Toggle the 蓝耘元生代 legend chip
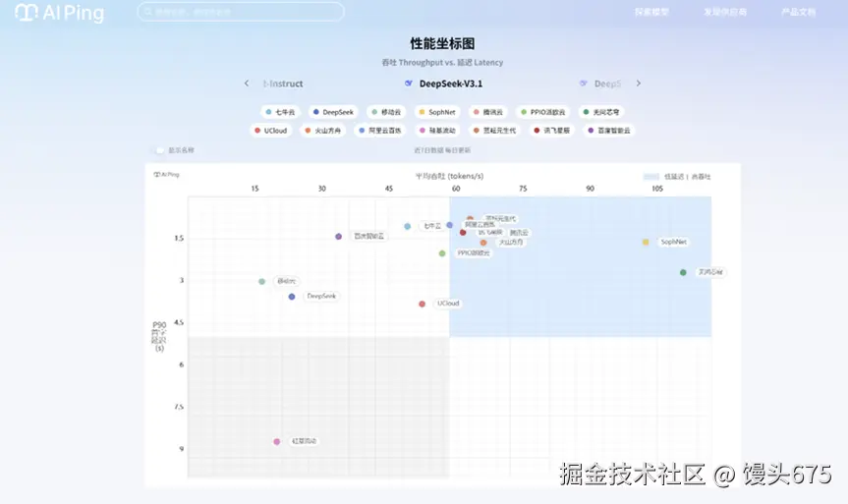 point(495,131)
